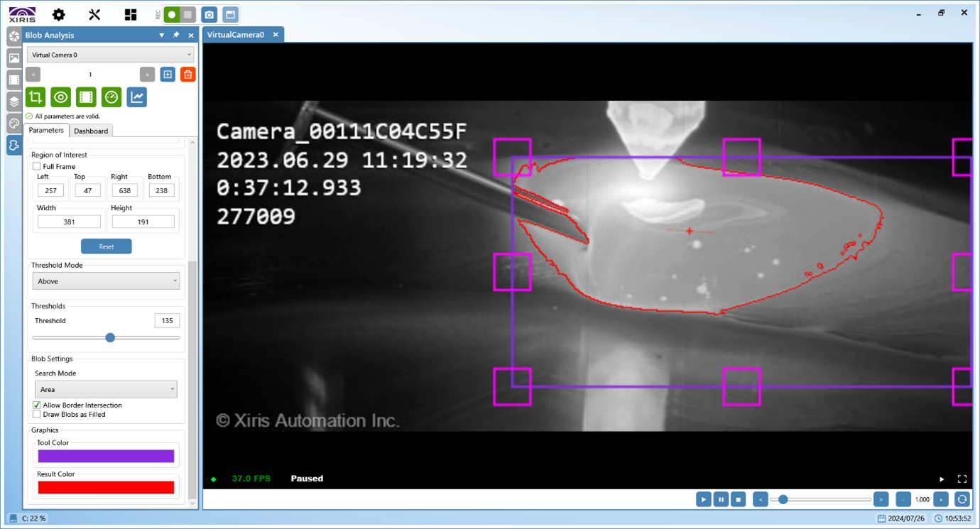This screenshot has width=980, height=529.
Task: Open the Threshold Mode dropdown
Action: click(105, 280)
